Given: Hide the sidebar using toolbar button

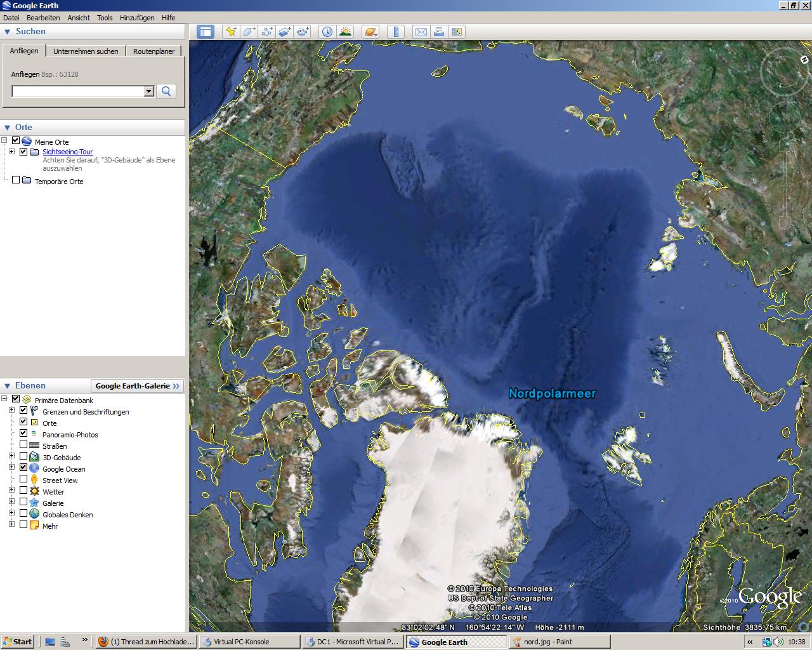Looking at the screenshot, I should point(206,31).
